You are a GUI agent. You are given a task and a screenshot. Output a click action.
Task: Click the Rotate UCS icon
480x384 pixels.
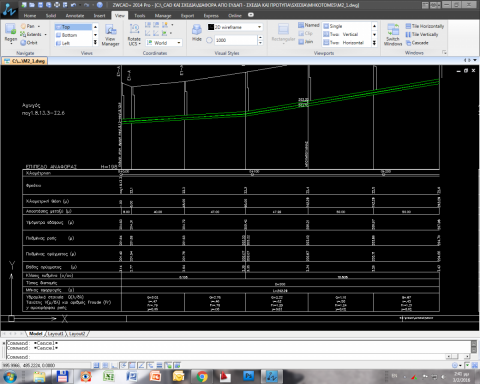(134, 35)
